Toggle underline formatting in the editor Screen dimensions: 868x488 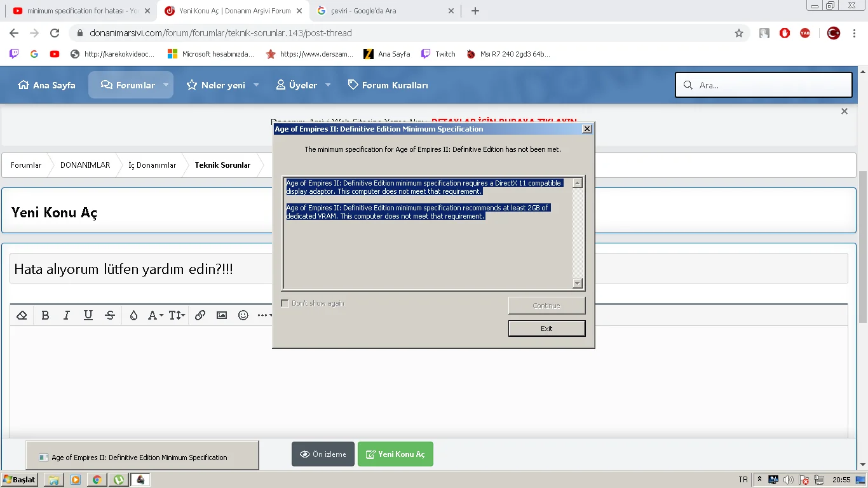tap(88, 315)
